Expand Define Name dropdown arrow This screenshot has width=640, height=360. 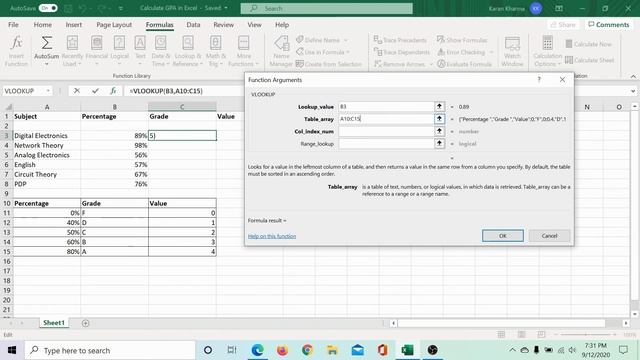point(346,40)
